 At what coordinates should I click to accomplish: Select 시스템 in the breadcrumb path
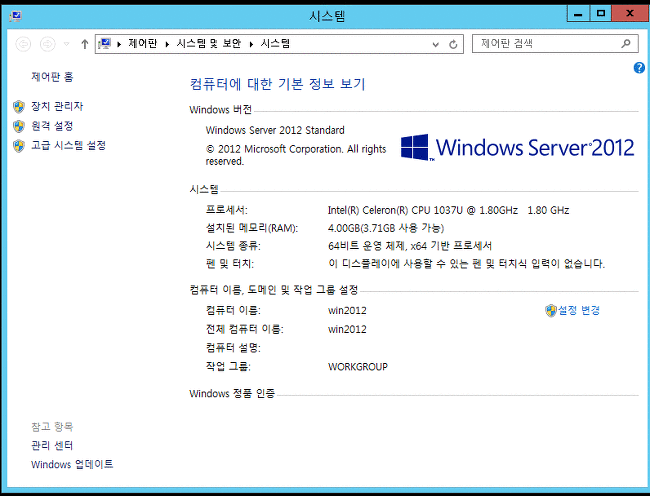pyautogui.click(x=275, y=43)
